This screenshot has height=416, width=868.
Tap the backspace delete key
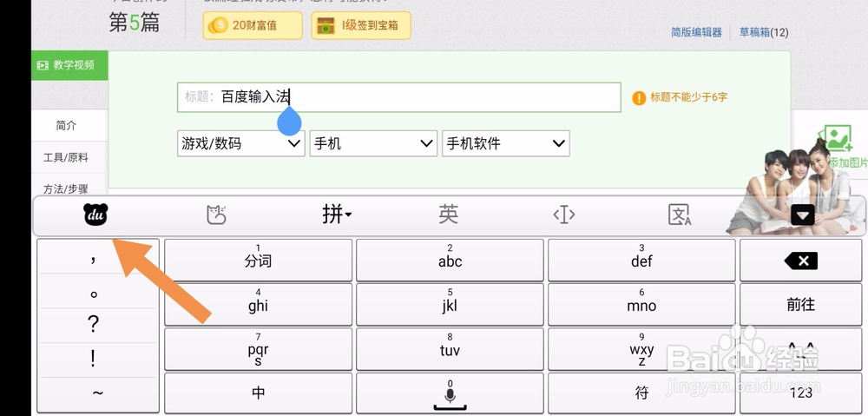coord(801,261)
